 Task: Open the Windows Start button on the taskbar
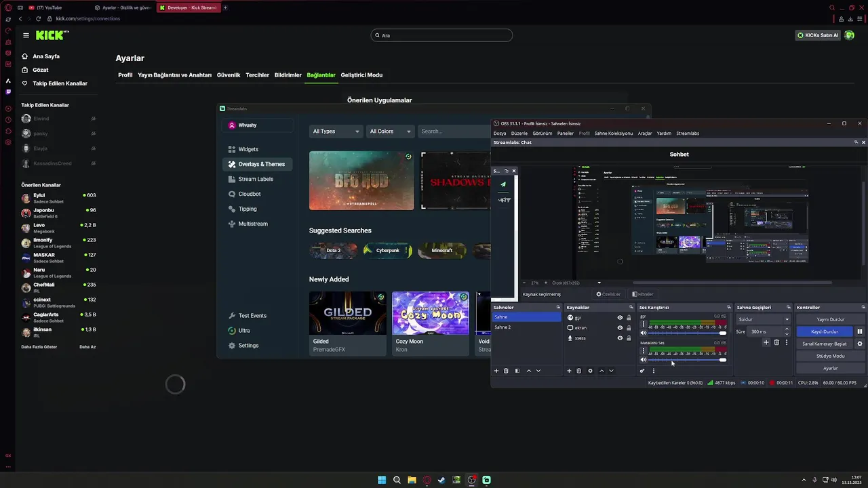click(x=382, y=480)
